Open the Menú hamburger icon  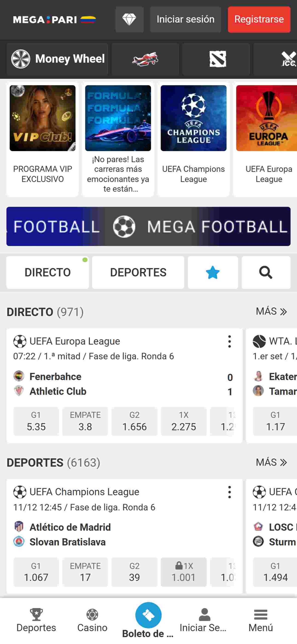[x=261, y=615]
